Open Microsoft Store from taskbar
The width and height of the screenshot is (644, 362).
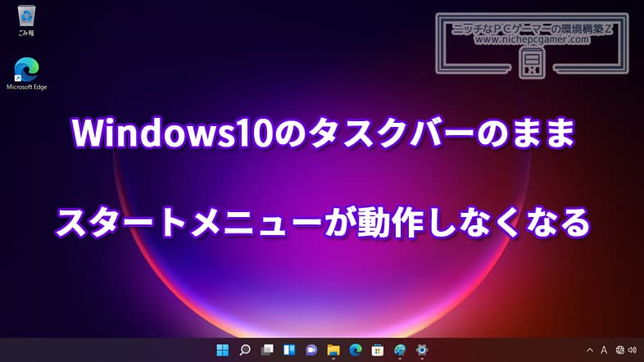tap(378, 350)
